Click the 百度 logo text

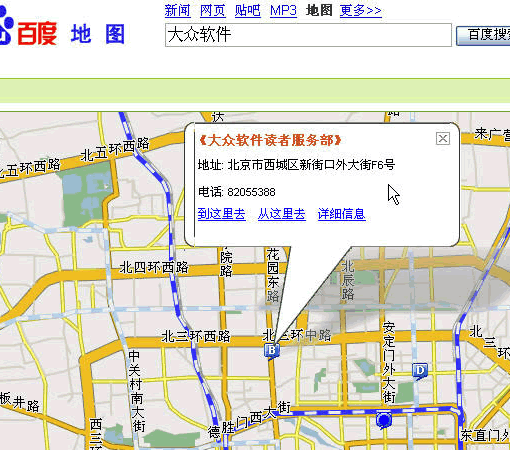click(37, 34)
